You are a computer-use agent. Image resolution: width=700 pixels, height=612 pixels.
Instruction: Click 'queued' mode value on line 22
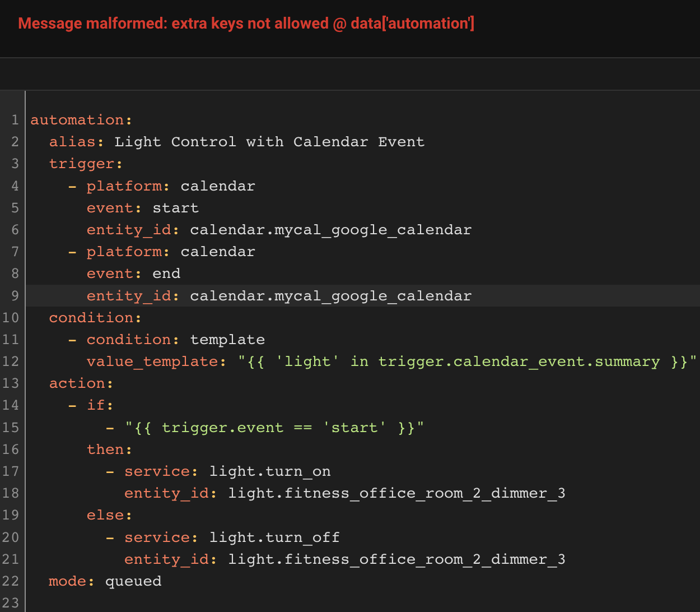click(133, 581)
